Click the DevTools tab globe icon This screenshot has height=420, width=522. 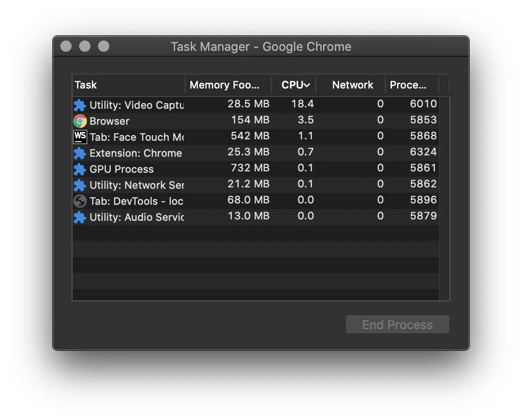(x=80, y=201)
